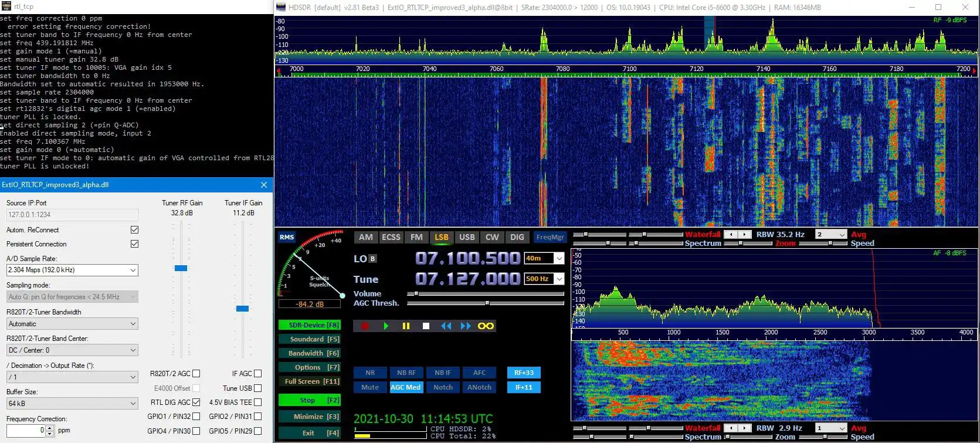
Task: Click the fast-forward double-arrow icon
Action: coord(466,326)
